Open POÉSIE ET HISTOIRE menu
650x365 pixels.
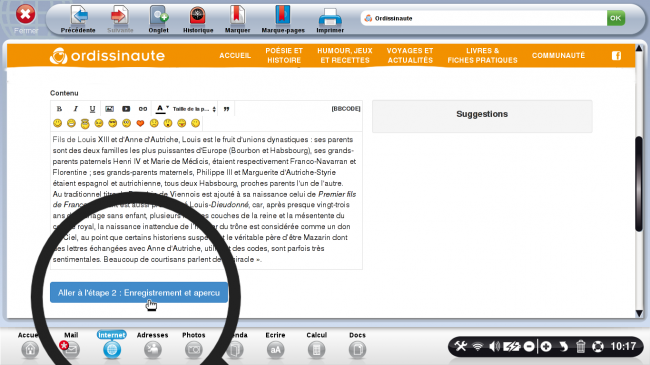pos(284,56)
